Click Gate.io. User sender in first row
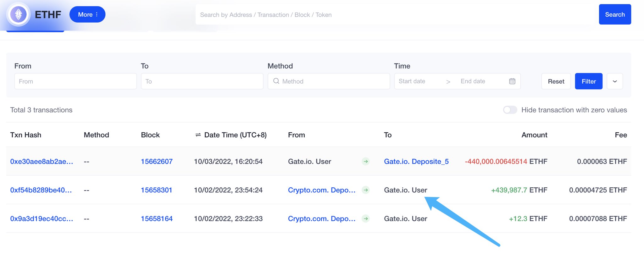Image resolution: width=644 pixels, height=265 pixels. [309, 162]
